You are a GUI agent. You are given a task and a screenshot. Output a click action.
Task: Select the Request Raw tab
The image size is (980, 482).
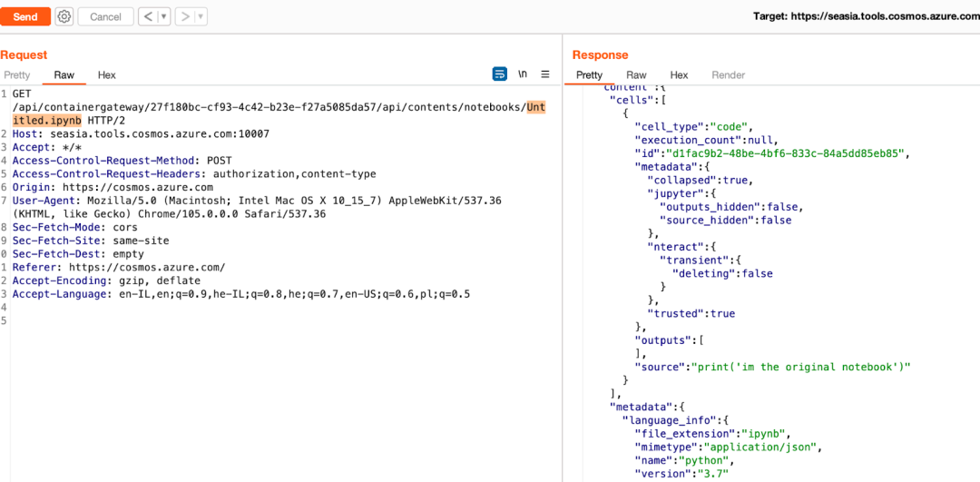pos(64,75)
